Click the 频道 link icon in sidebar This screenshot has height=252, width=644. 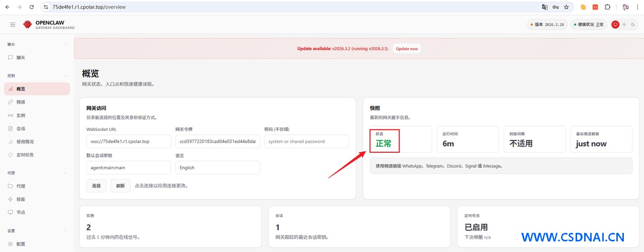11,102
